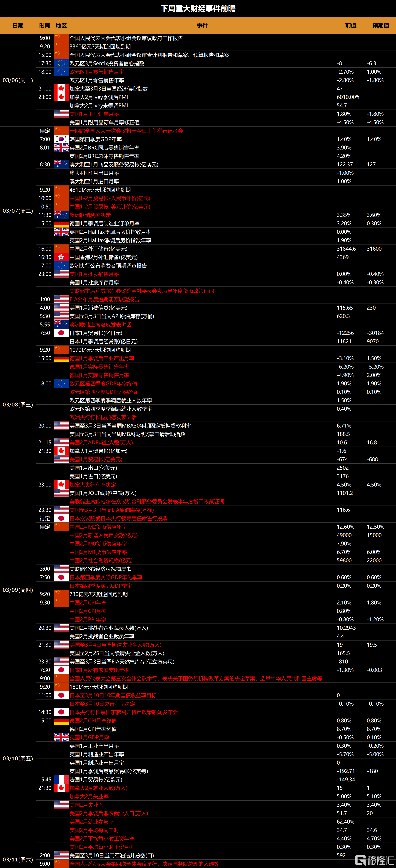
Task: Select the date cell 03/11(周六)
Action: (18, 860)
